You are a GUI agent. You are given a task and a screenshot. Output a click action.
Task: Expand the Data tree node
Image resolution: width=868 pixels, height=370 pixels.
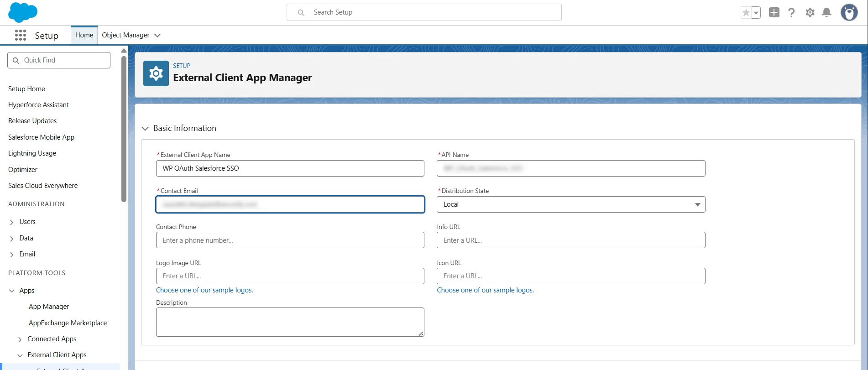[x=12, y=239]
